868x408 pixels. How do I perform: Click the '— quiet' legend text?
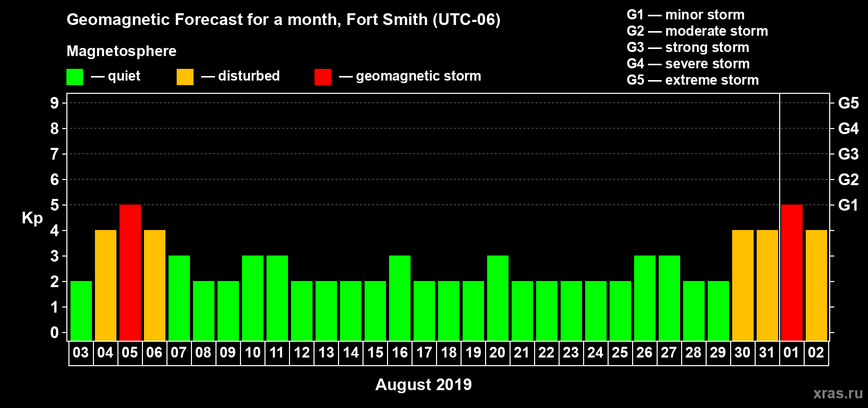(x=115, y=76)
